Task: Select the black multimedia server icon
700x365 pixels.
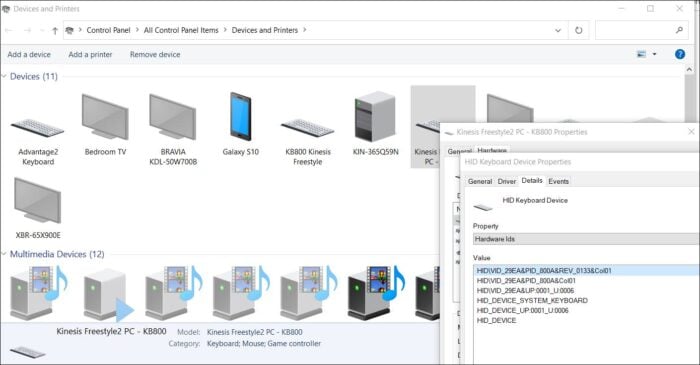Action: (x=376, y=292)
